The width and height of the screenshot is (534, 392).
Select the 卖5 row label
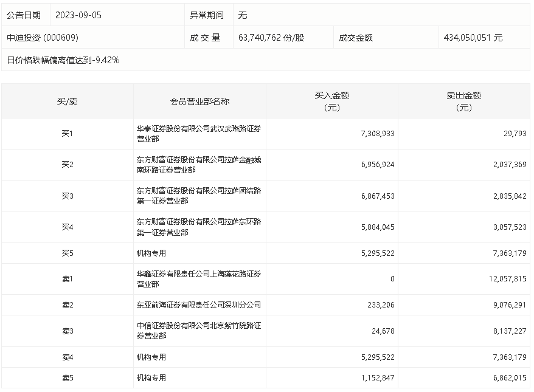click(67, 377)
